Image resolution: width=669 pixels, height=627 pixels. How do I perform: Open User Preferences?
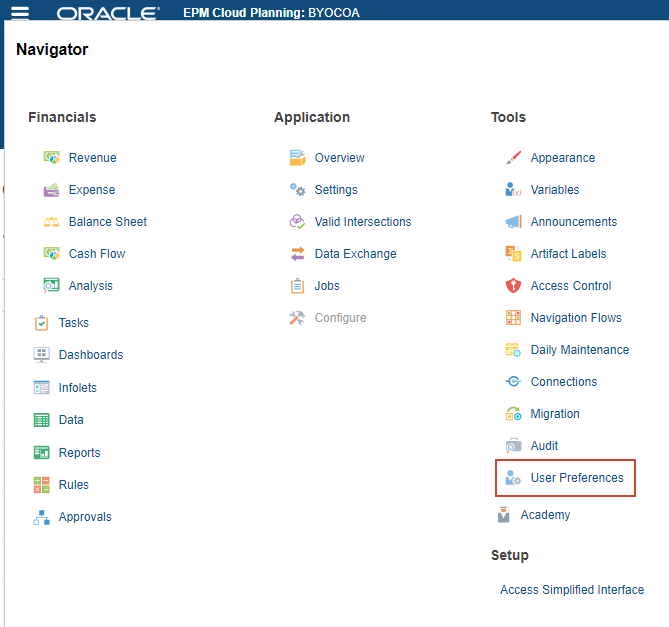coord(576,478)
